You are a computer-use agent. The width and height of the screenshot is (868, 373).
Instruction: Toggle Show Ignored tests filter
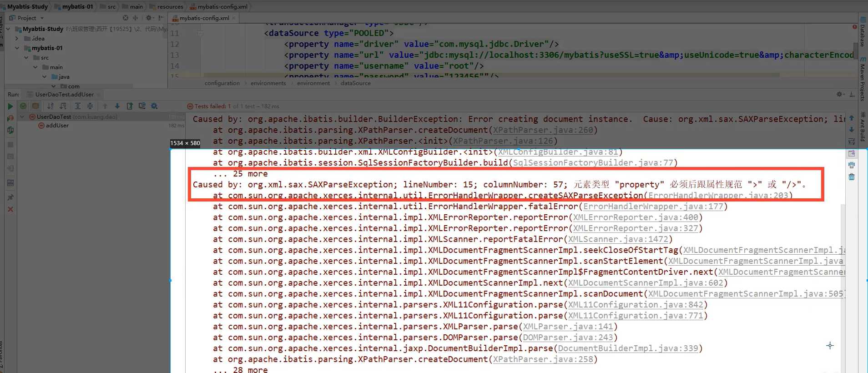point(35,106)
